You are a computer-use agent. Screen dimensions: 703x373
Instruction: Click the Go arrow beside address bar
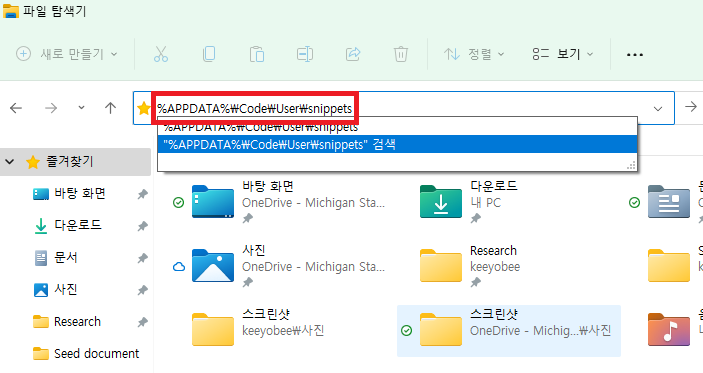(x=691, y=107)
